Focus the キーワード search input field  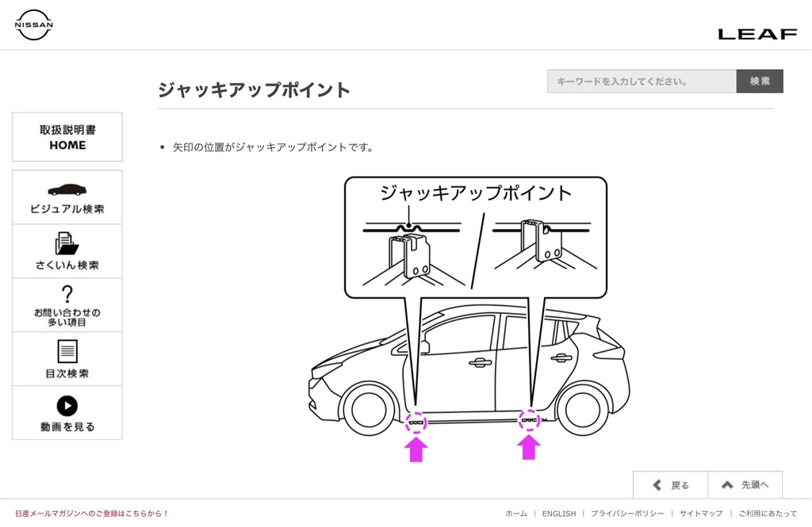click(x=642, y=82)
